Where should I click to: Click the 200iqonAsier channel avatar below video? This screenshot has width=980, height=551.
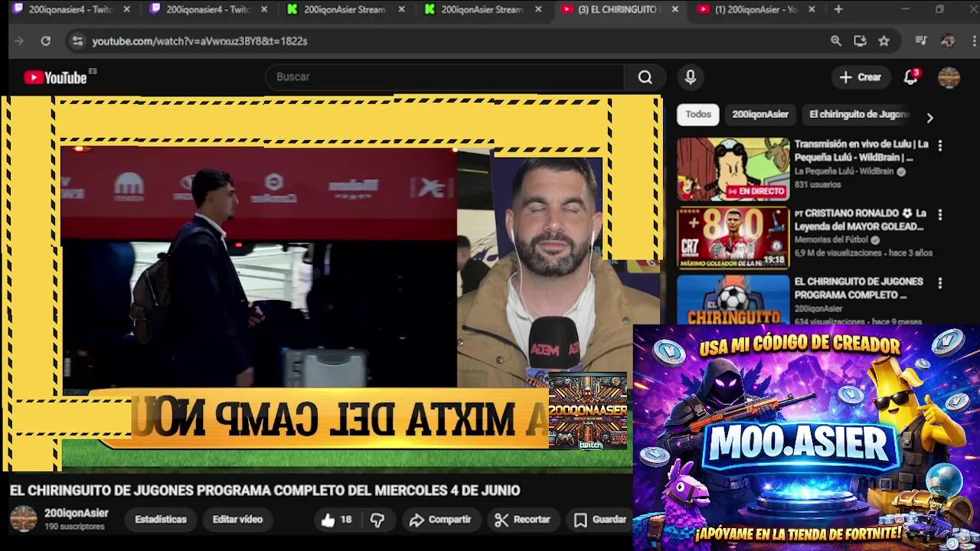pyautogui.click(x=23, y=519)
